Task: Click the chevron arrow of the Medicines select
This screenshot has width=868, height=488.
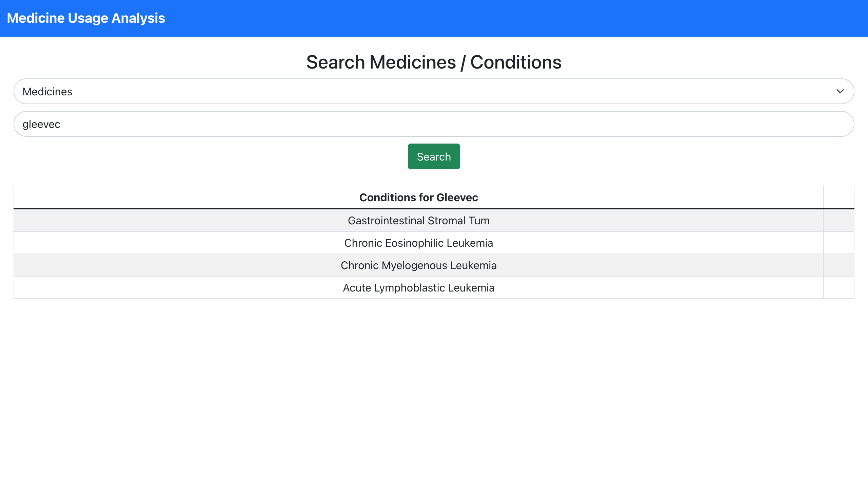Action: click(840, 91)
